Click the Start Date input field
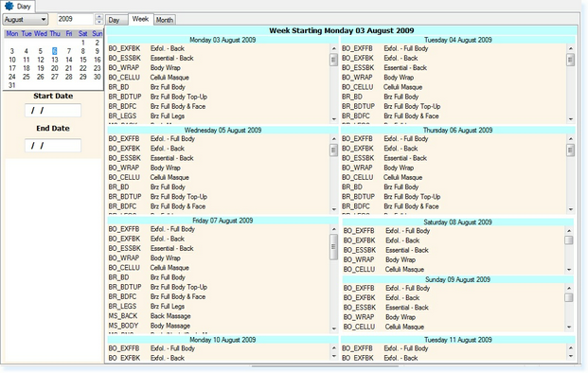Image resolution: width=588 pixels, height=373 pixels. 53,110
